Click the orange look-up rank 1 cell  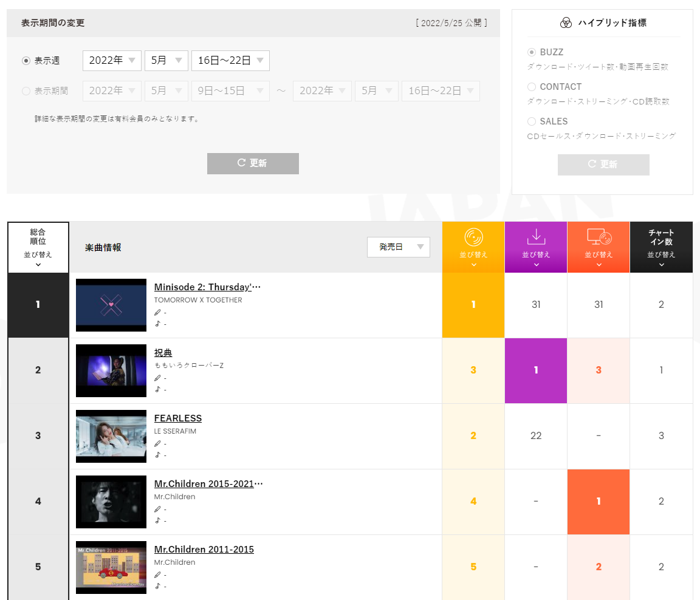[599, 502]
